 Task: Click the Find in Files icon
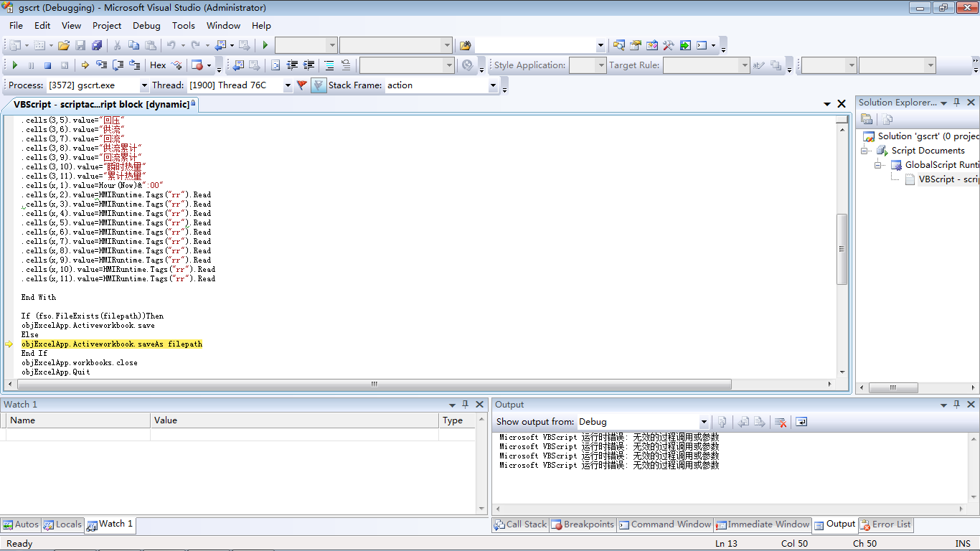tap(465, 45)
